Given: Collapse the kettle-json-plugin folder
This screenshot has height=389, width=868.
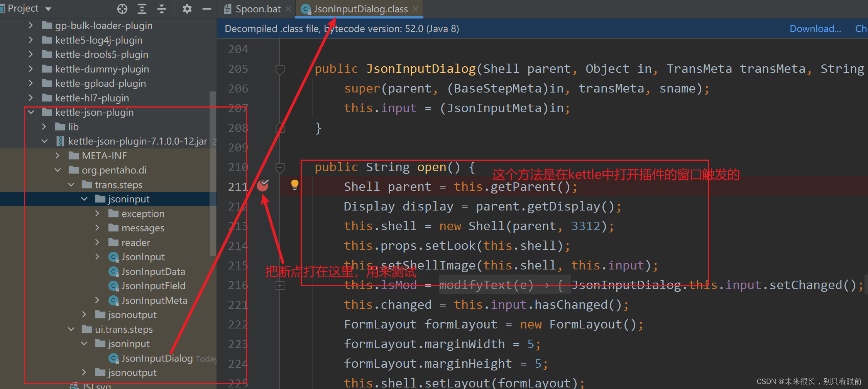Looking at the screenshot, I should [31, 112].
